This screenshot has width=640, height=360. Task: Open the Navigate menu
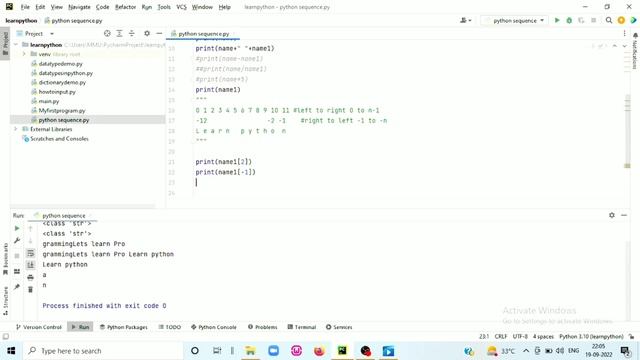(x=79, y=7)
